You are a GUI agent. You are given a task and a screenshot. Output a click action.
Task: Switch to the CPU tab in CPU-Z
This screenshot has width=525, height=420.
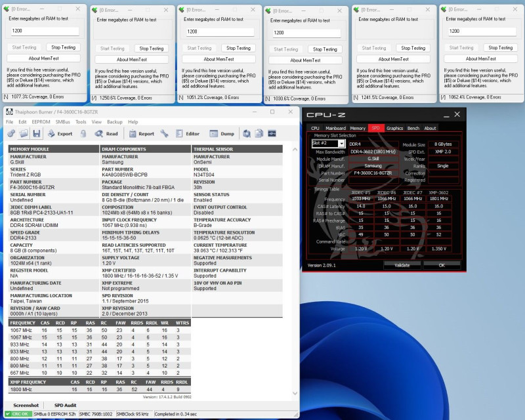coord(315,128)
